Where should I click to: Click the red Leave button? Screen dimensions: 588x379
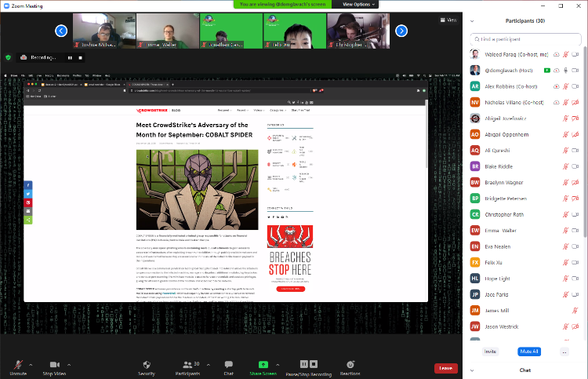pyautogui.click(x=446, y=368)
